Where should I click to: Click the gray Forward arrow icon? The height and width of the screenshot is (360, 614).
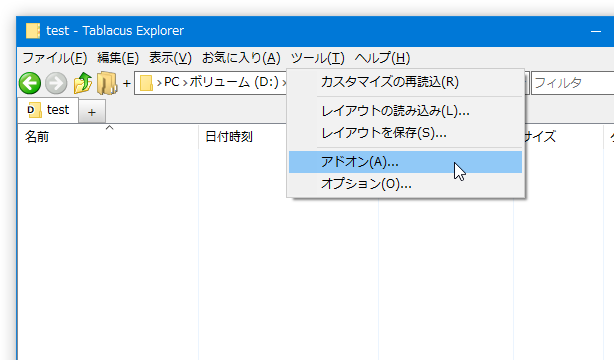pos(56,83)
